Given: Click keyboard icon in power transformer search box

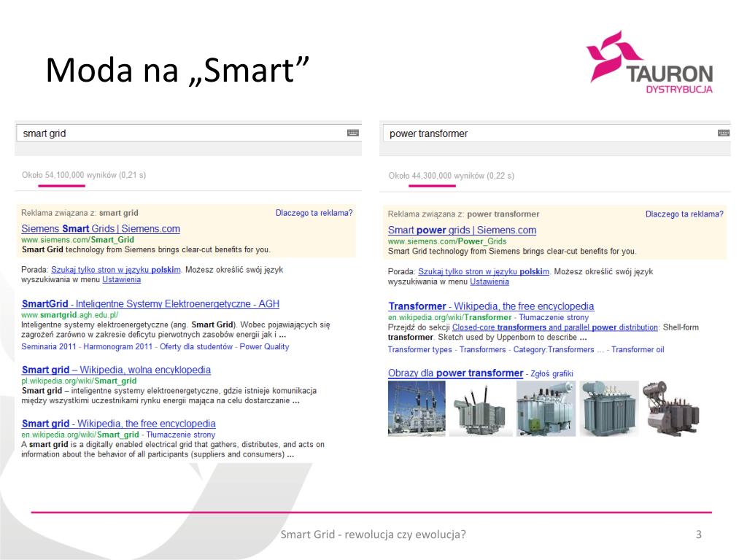Looking at the screenshot, I should coord(724,133).
